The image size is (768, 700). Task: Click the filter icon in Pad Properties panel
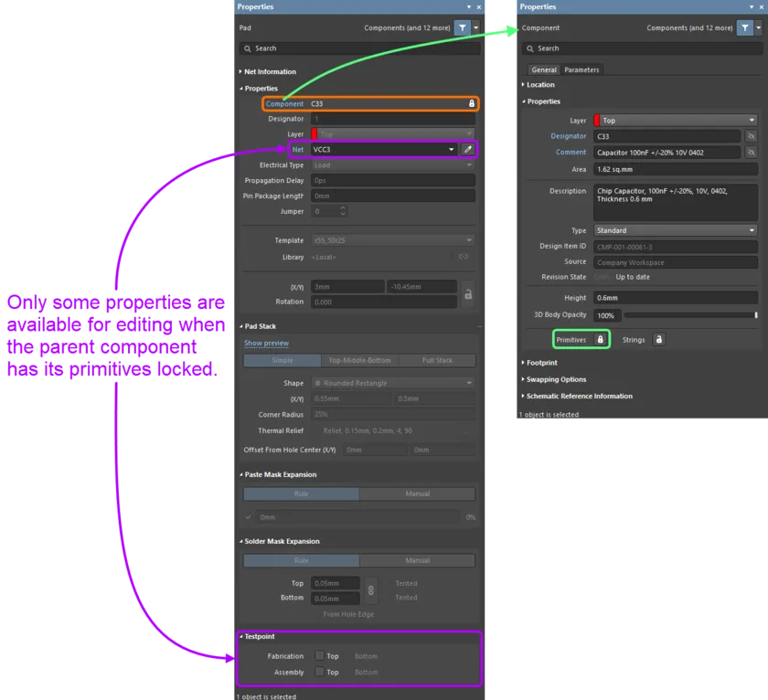462,28
